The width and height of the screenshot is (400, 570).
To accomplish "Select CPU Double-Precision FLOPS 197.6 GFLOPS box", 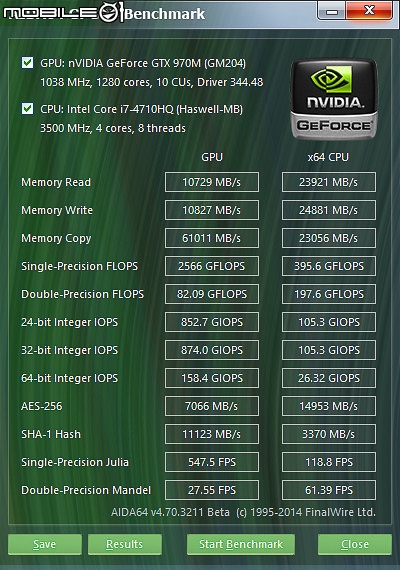I will tap(329, 294).
